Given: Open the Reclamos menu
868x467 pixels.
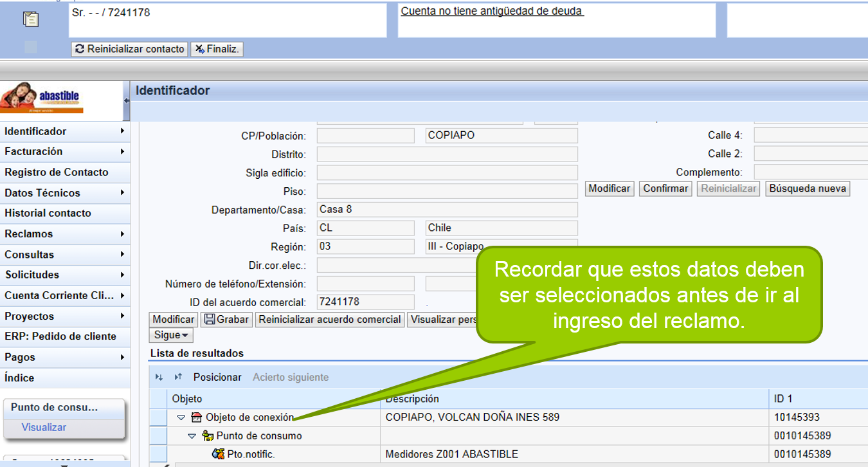Looking at the screenshot, I should pos(65,234).
